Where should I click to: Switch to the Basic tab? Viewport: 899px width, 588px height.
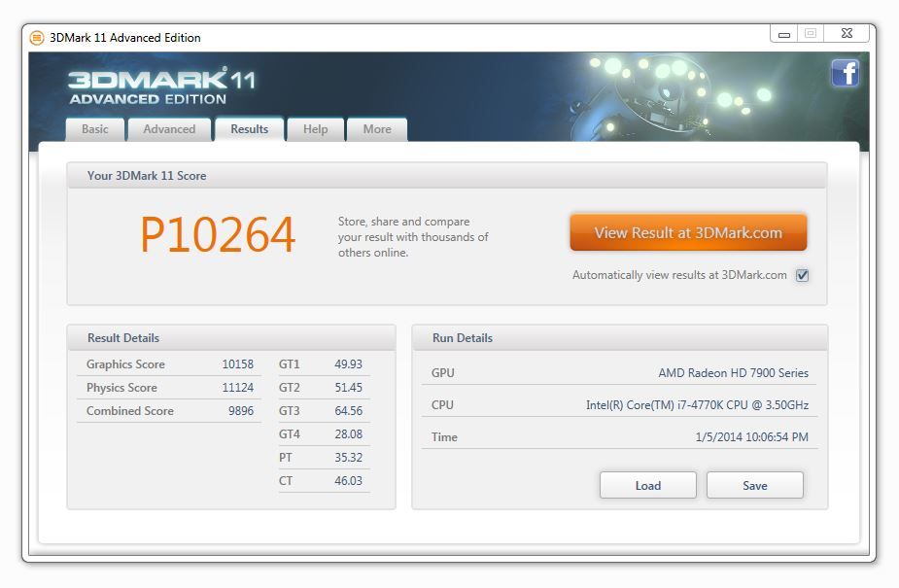95,129
